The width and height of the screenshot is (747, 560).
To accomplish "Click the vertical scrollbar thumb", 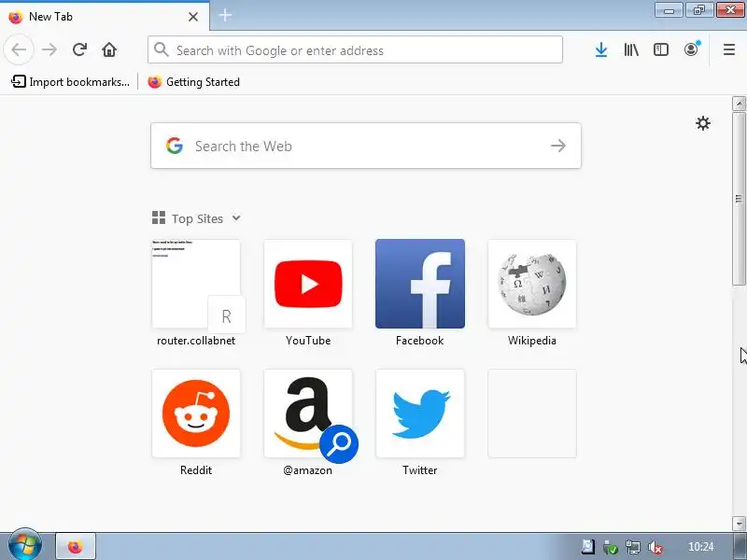I will pyautogui.click(x=739, y=199).
